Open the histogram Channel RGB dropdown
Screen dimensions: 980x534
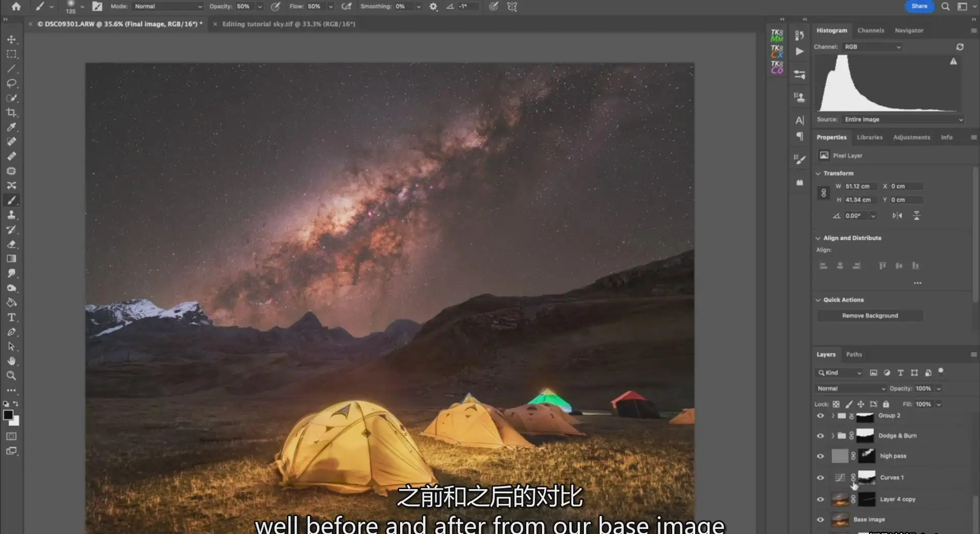tap(872, 47)
